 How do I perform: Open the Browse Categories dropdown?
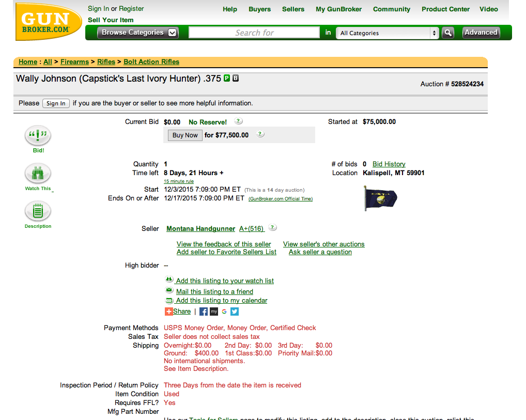[138, 33]
